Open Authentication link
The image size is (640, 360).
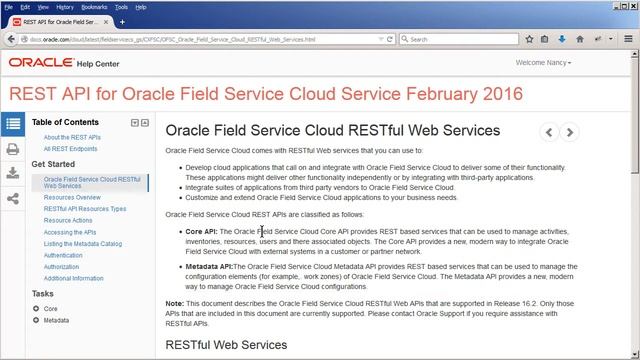coord(63,255)
